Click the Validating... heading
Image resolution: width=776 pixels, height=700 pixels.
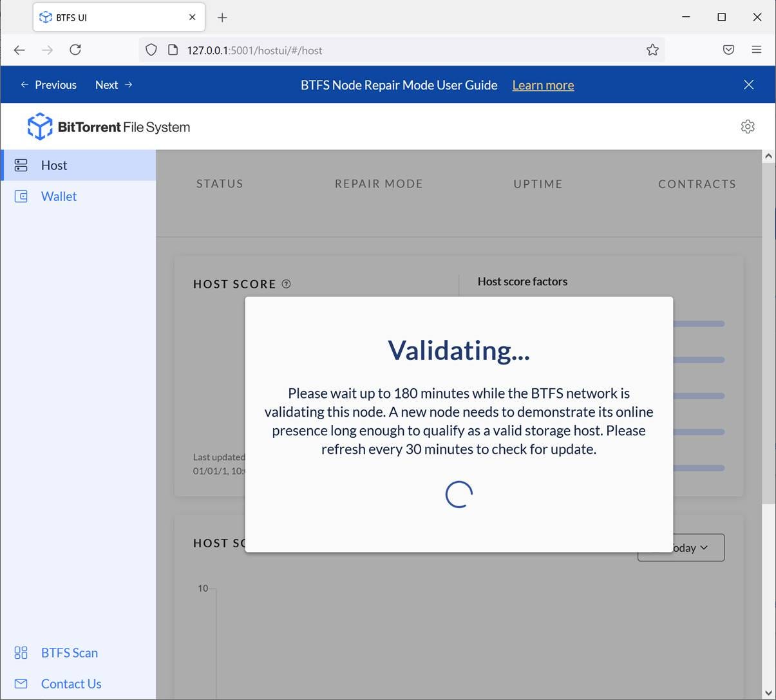[459, 350]
